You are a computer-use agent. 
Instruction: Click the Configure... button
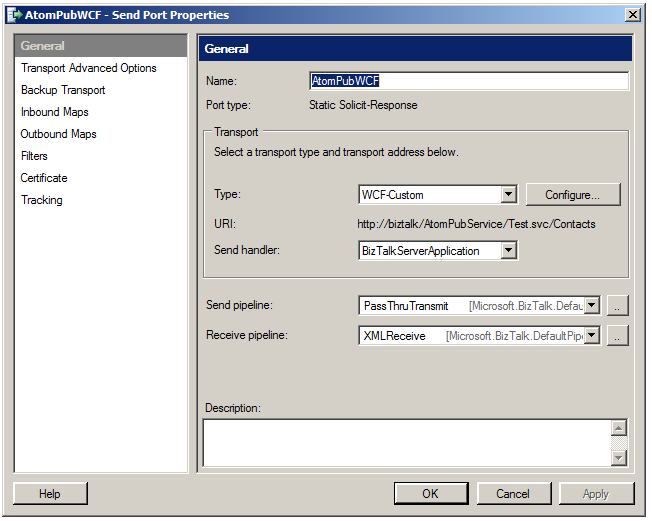coord(572,195)
